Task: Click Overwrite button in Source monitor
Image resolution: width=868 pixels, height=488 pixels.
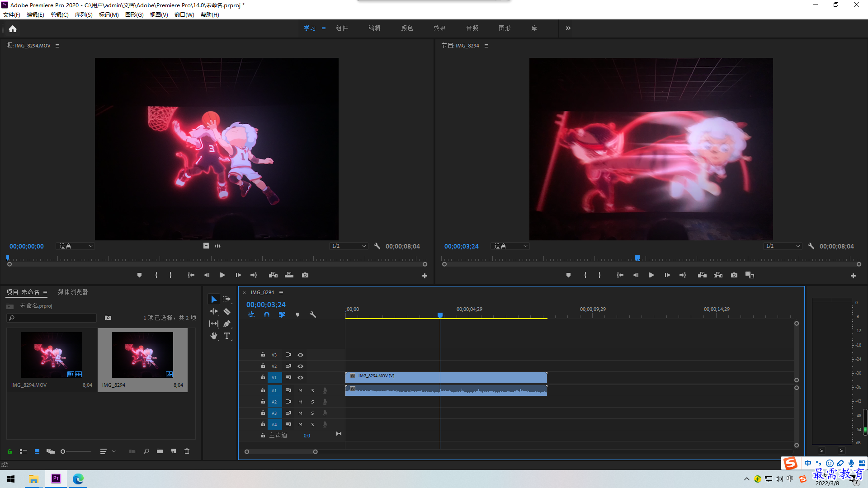Action: coord(289,275)
